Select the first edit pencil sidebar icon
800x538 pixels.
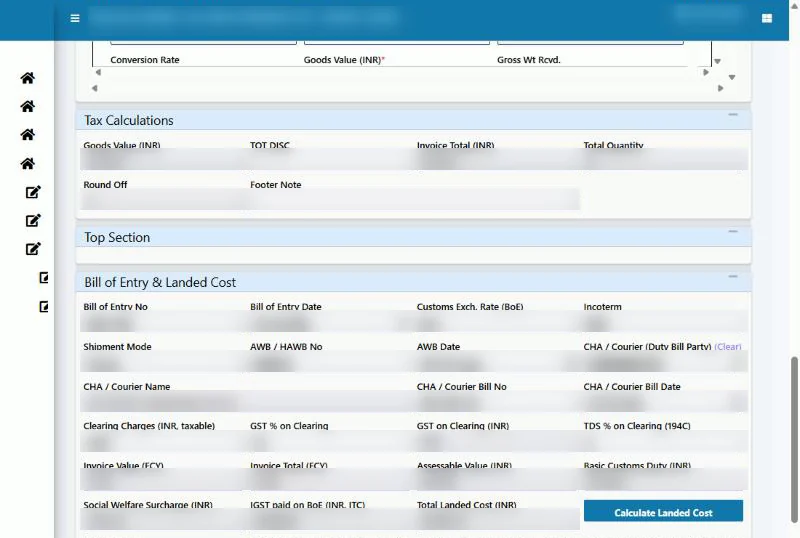click(33, 192)
